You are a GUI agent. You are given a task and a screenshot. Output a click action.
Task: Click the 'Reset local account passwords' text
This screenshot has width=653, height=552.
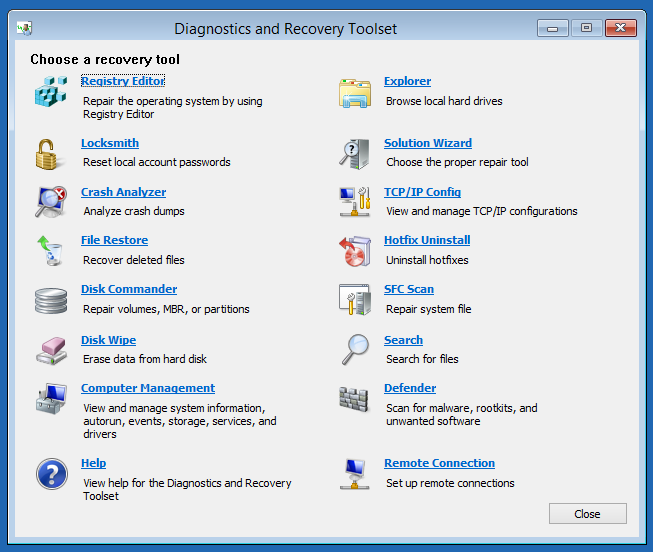click(x=157, y=162)
